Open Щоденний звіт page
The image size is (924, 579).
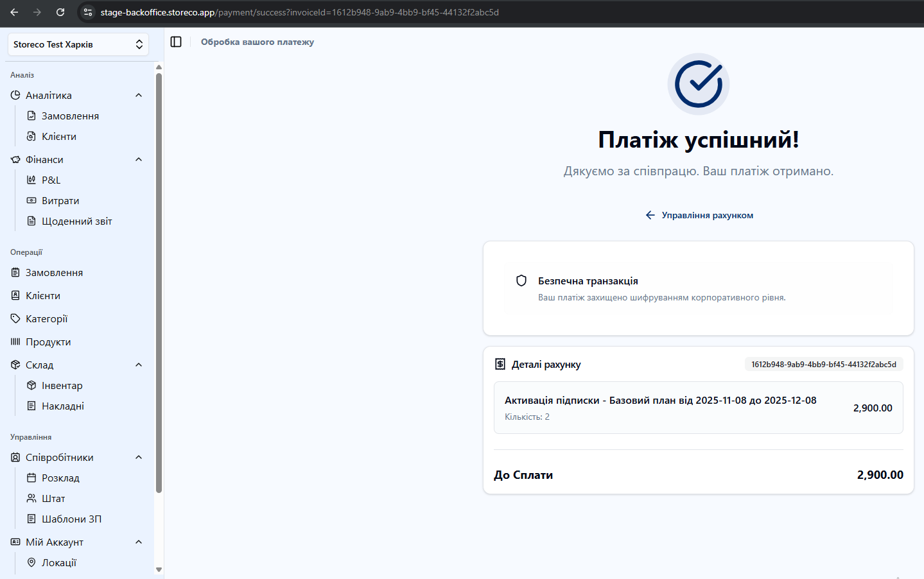pyautogui.click(x=76, y=221)
